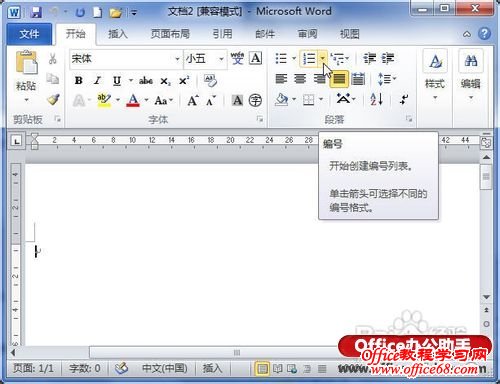Apply character shading A icon
Screen dimensions: 500x384
[237, 100]
